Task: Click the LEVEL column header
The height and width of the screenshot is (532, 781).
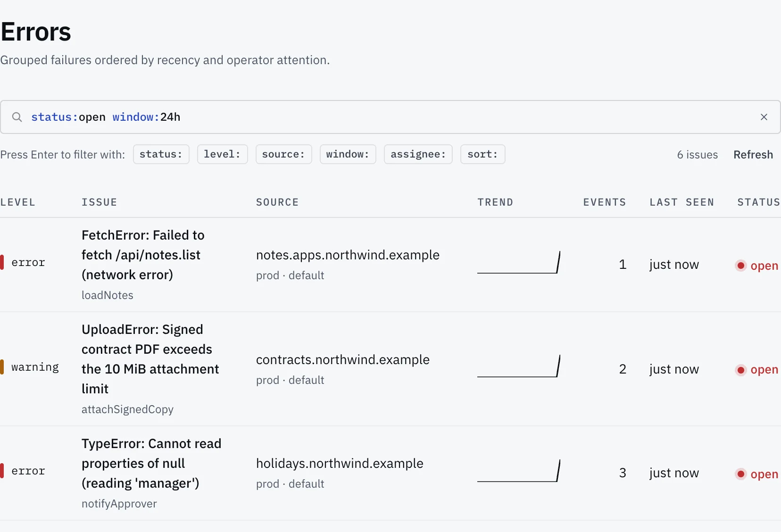Action: [x=18, y=202]
